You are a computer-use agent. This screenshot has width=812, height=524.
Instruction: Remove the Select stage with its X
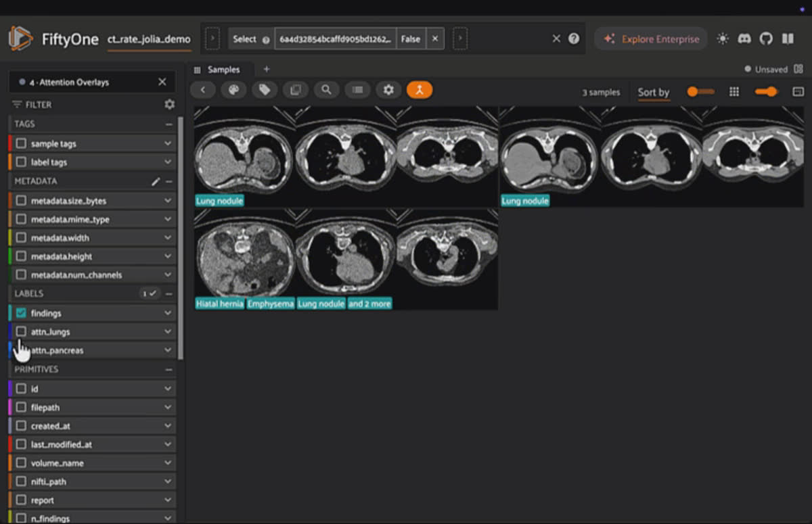point(435,39)
